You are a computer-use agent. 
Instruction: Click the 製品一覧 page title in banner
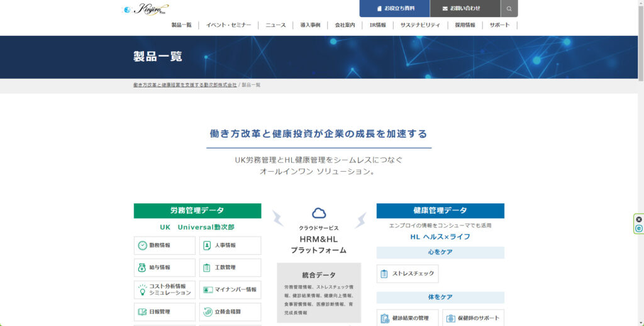coord(158,56)
